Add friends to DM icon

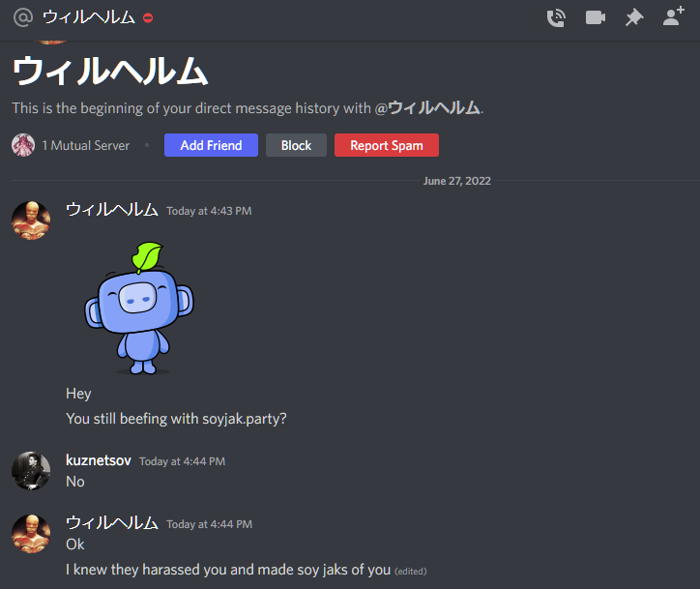pyautogui.click(x=673, y=16)
